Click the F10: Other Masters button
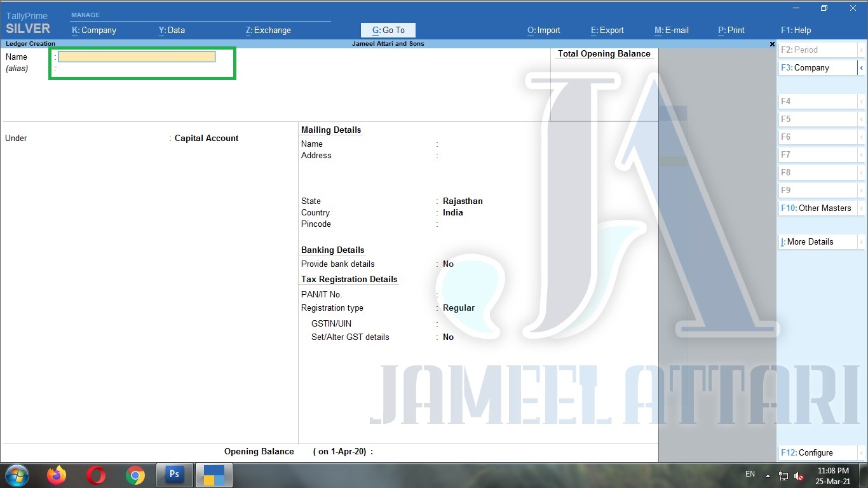 pos(818,208)
